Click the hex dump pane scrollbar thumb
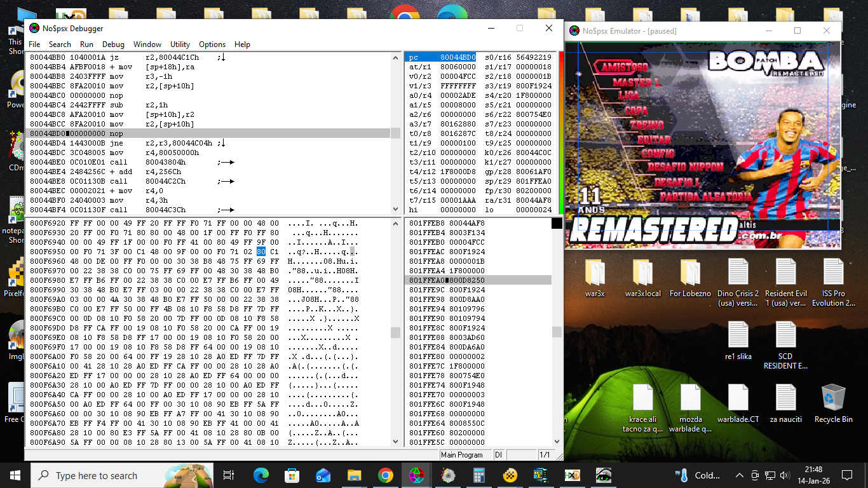Screen dimensions: 868x488 point(395,332)
